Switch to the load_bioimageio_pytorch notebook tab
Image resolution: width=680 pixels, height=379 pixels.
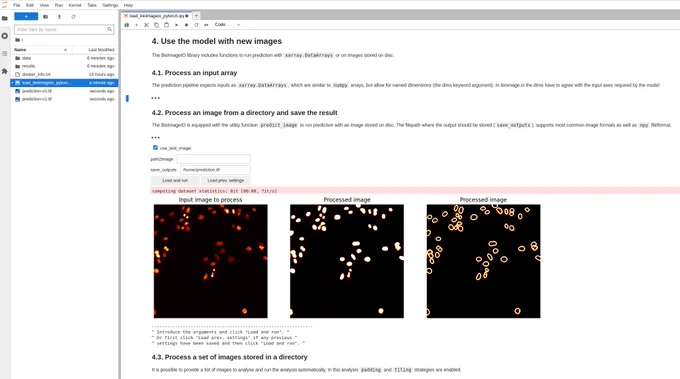pyautogui.click(x=156, y=16)
